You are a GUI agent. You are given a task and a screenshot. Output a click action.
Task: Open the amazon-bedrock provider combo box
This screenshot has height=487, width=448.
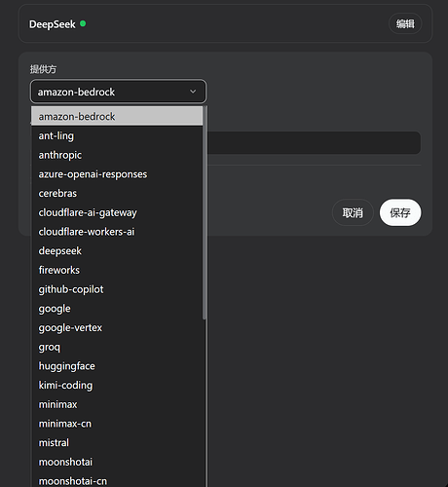click(118, 92)
